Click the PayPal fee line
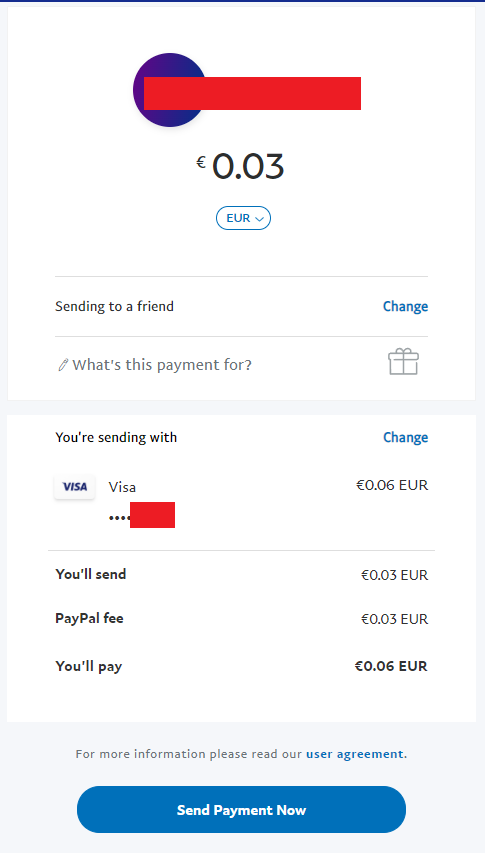Image resolution: width=485 pixels, height=866 pixels. tap(241, 619)
